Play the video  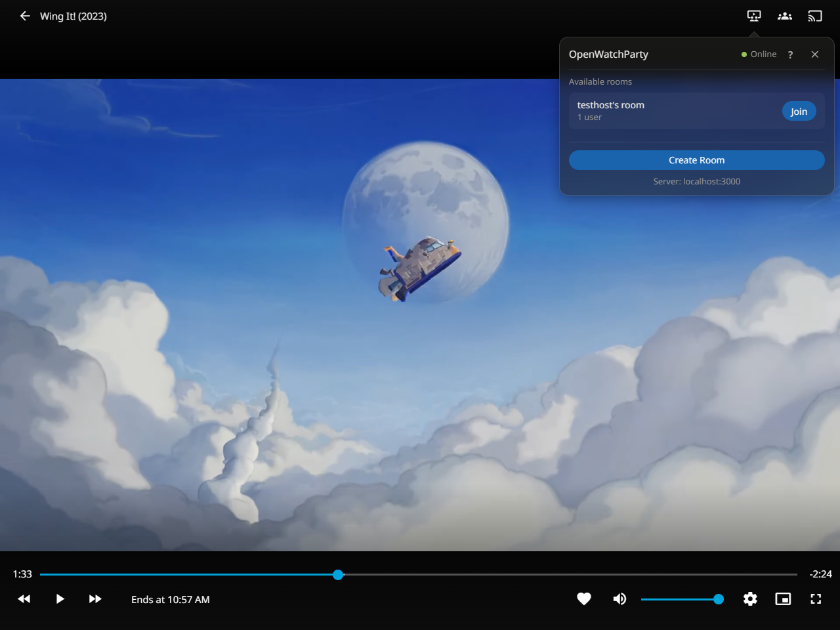pos(60,598)
